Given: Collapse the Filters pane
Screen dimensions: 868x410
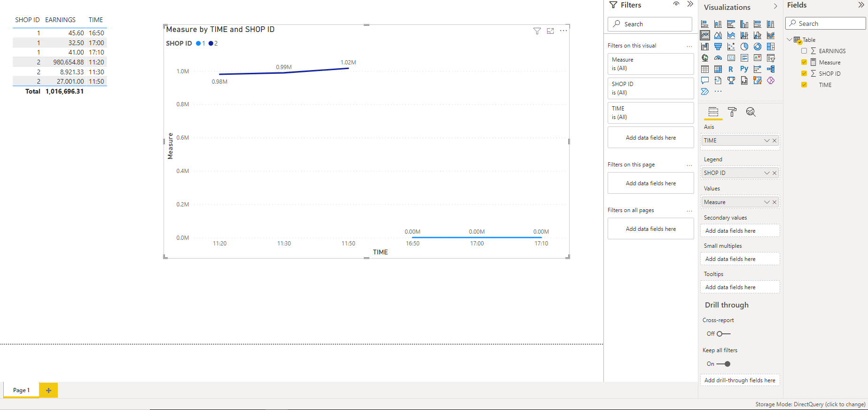Looking at the screenshot, I should pos(690,4).
